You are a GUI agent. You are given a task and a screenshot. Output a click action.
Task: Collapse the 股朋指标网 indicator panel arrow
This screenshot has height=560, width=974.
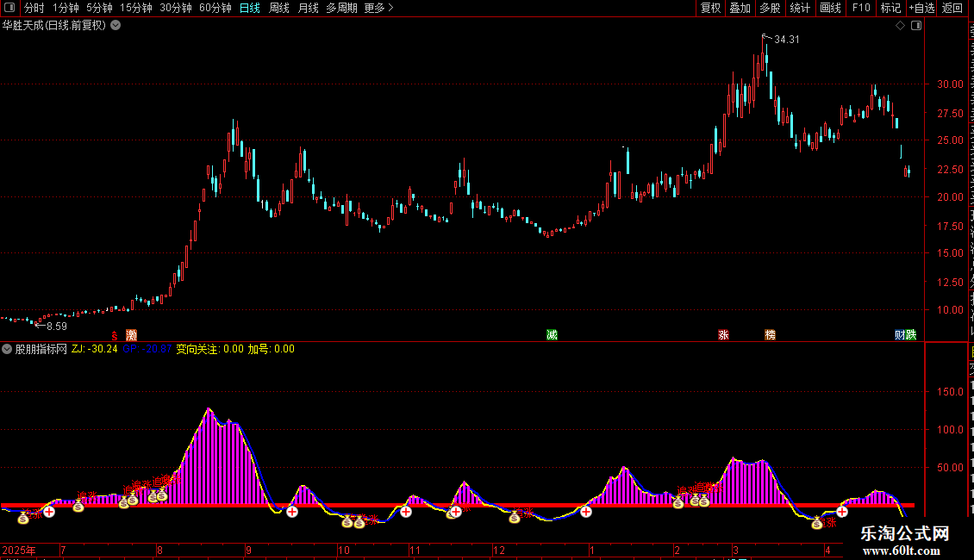[7, 349]
